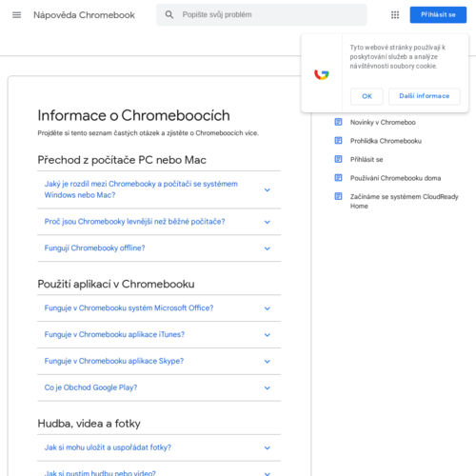Accept cookies with the OK button
The image size is (476, 476).
click(367, 96)
